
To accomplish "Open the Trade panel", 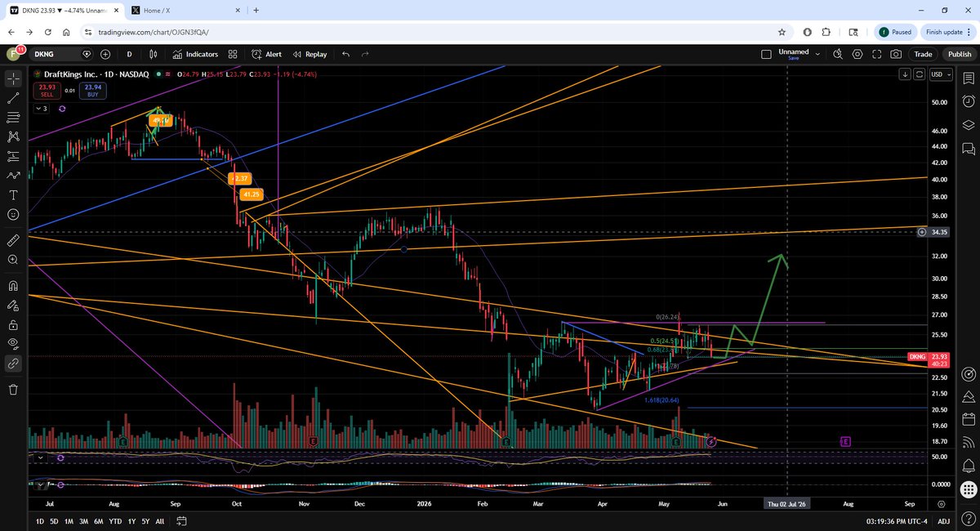I will coord(923,54).
